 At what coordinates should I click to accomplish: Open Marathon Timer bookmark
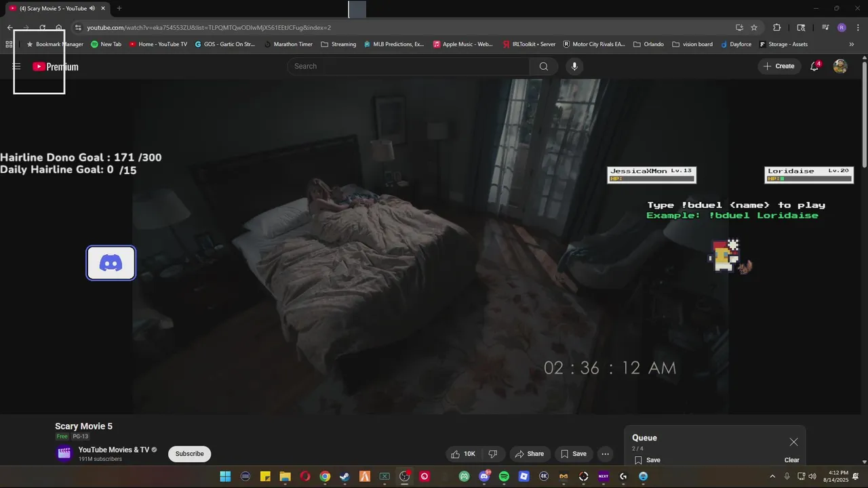coord(288,44)
